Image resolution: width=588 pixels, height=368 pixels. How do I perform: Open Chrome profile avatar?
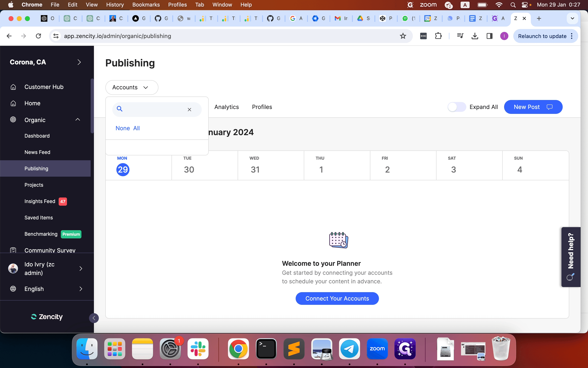tap(504, 36)
